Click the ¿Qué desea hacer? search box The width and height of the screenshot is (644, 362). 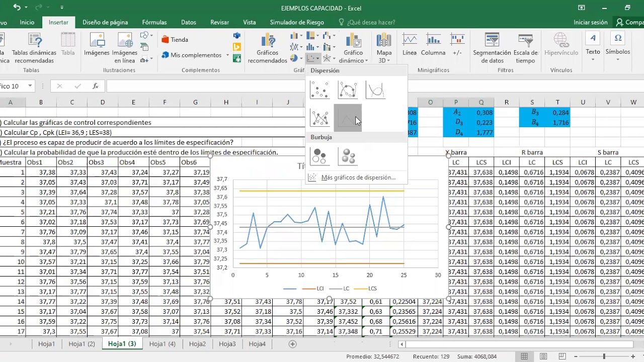[367, 22]
